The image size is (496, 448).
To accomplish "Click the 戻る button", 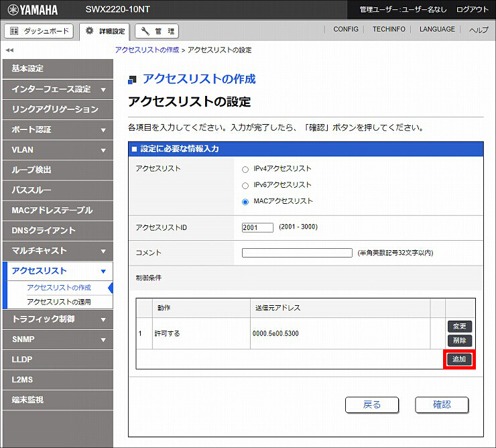I will 372,404.
